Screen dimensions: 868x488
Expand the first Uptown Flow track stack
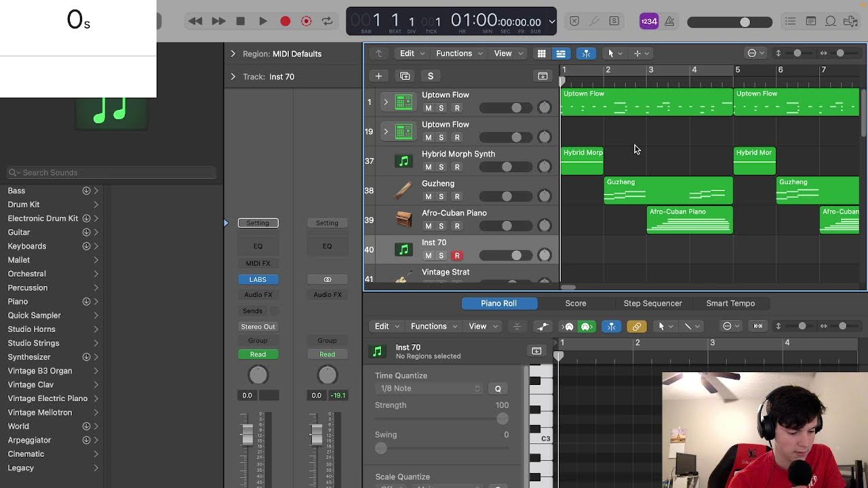click(386, 102)
